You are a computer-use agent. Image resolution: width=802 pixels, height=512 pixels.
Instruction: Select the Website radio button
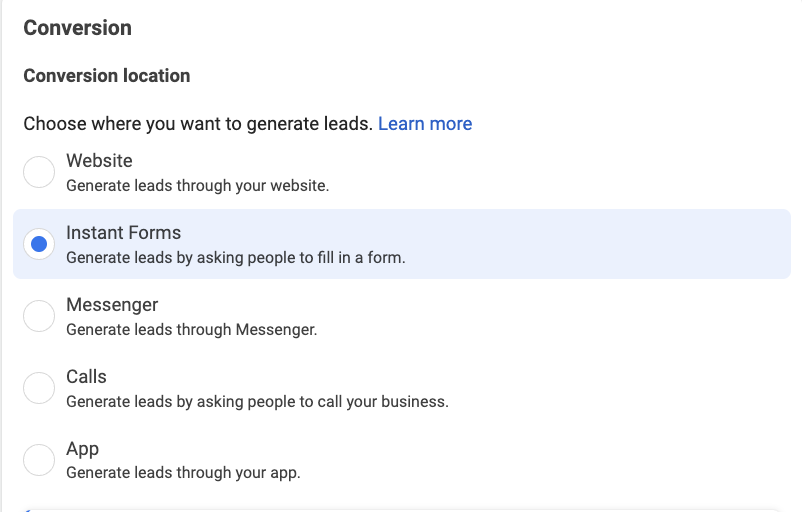[x=39, y=172]
